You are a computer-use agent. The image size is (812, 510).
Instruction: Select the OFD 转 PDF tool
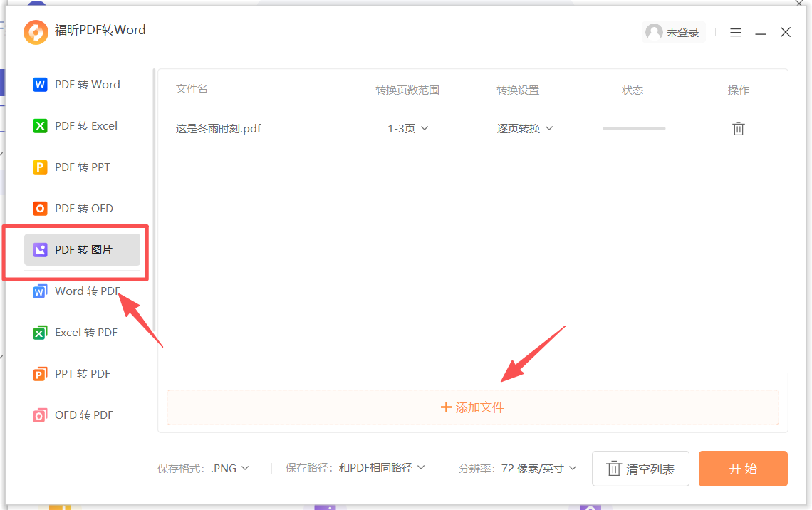coord(78,415)
